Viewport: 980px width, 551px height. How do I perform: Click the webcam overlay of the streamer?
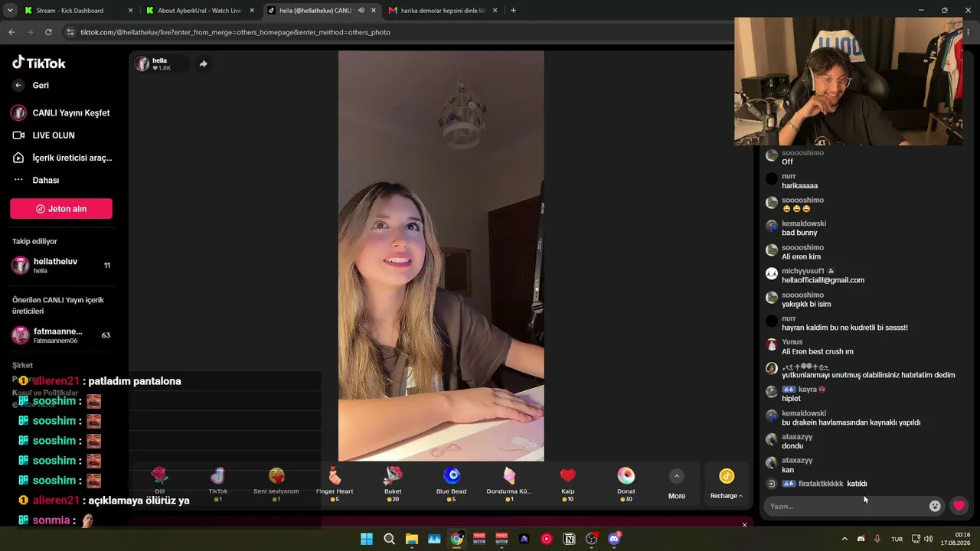click(848, 81)
